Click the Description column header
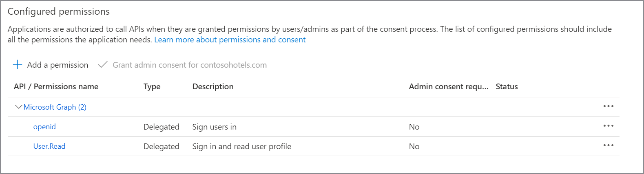 [213, 86]
